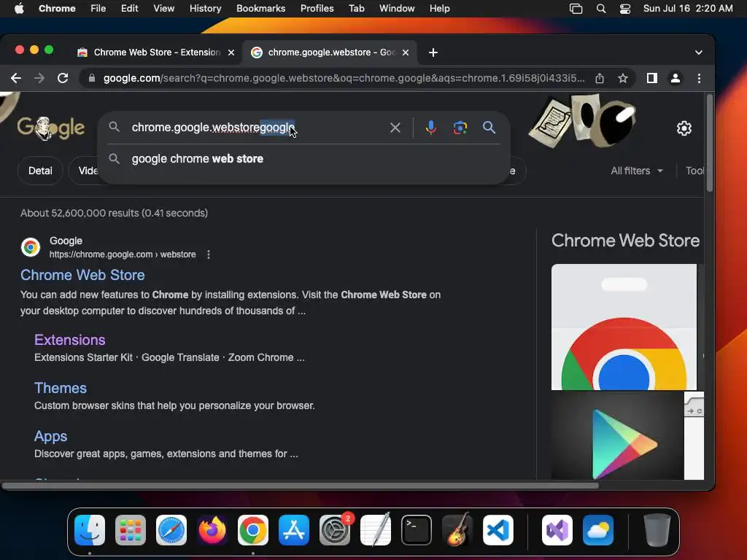Open Launchpad from the Dock
The width and height of the screenshot is (747, 560).
[131, 530]
